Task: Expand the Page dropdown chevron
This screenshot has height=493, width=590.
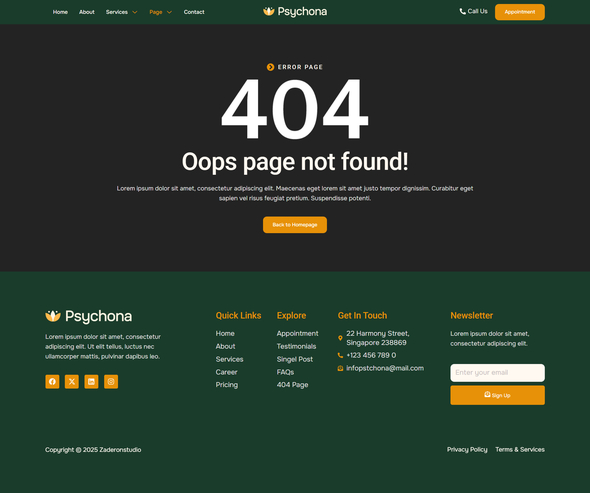Action: coord(169,12)
